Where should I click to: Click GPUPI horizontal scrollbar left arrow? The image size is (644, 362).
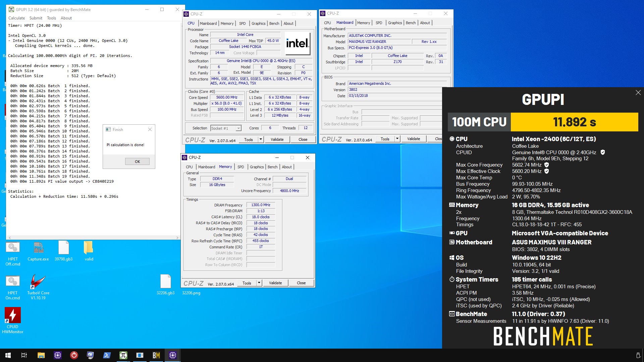click(10, 238)
